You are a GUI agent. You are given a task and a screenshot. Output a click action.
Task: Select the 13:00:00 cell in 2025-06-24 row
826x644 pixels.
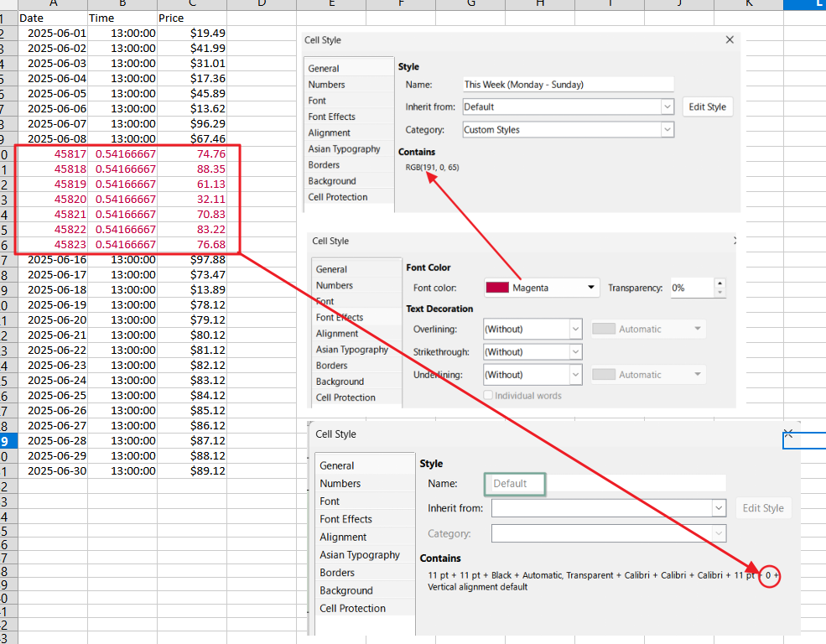[x=122, y=380]
